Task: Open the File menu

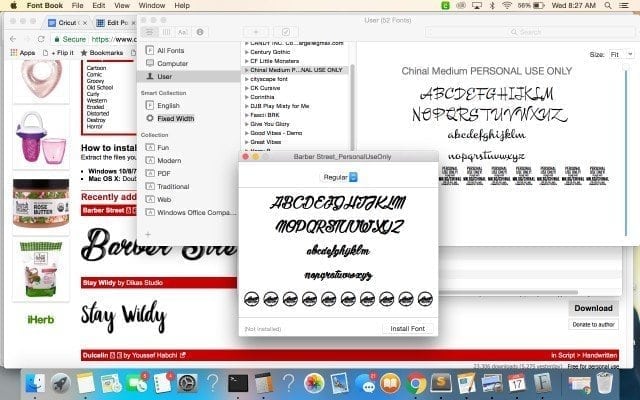Action: tap(77, 5)
